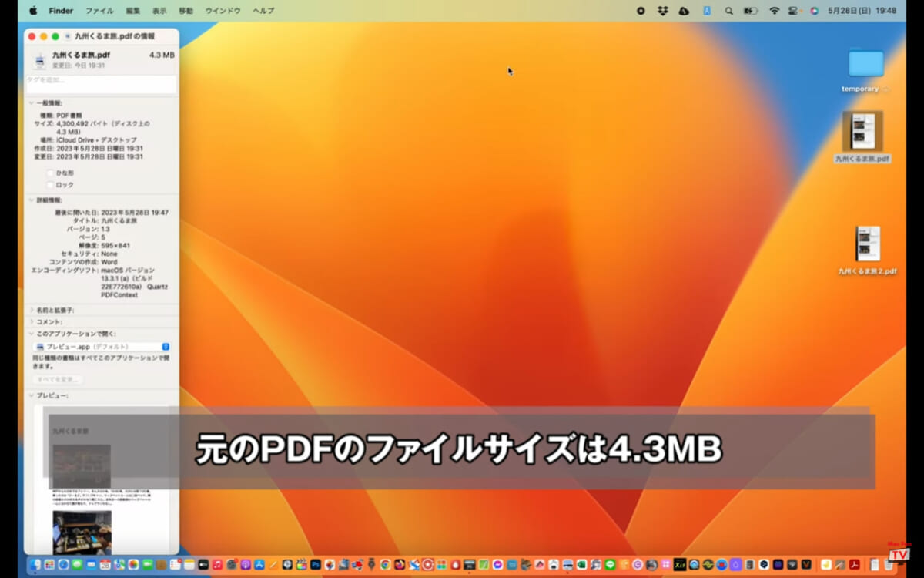Viewport: 924px width, 578px height.
Task: Open Finder from the Dock
Action: coord(35,565)
